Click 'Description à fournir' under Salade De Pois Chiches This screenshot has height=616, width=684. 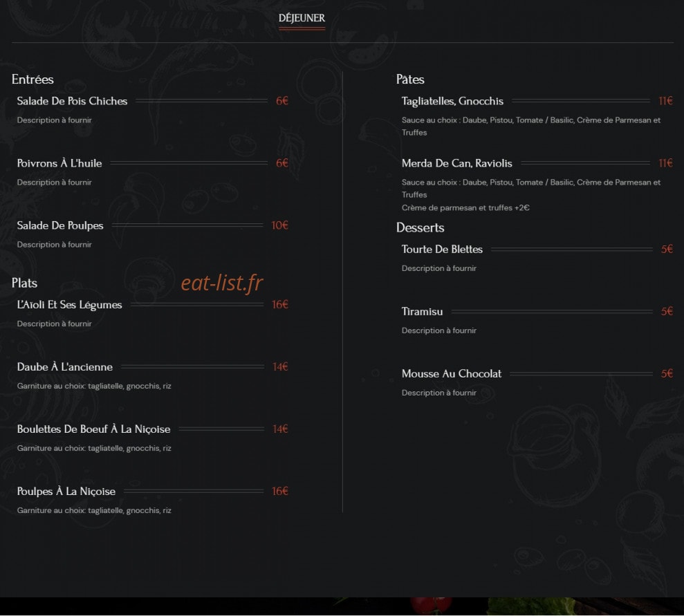[x=55, y=120]
